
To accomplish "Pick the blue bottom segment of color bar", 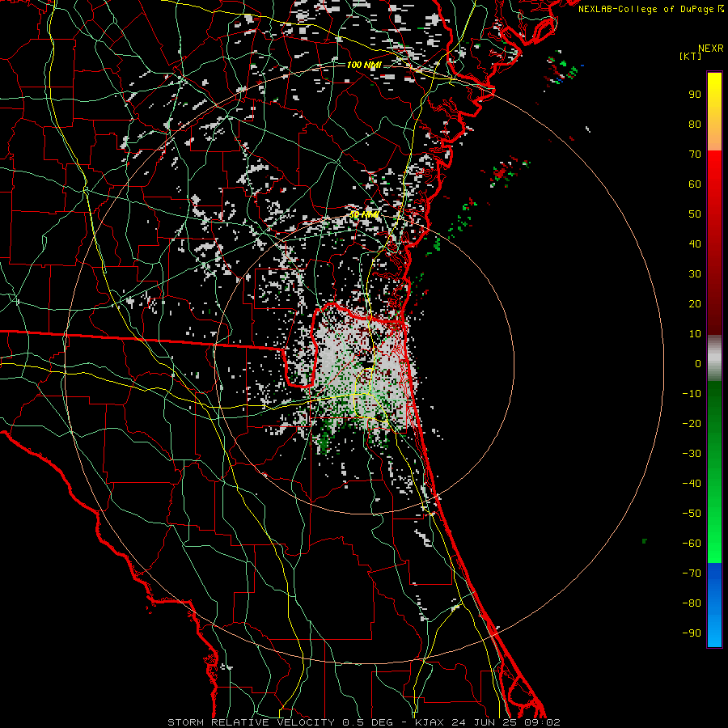I will 714,605.
